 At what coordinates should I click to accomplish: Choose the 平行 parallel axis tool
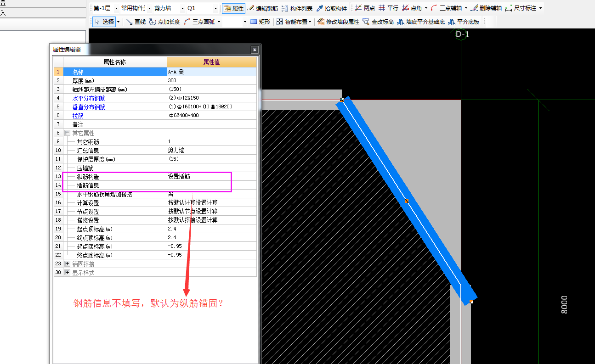[x=389, y=8]
